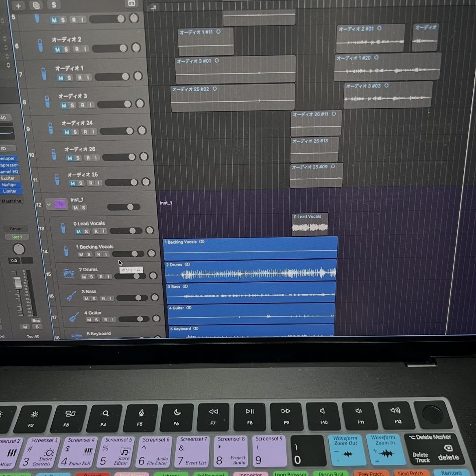Viewport: 476px width, 476px height.
Task: Click the bass guitar icon on 3 Bass track
Action: 71,296
